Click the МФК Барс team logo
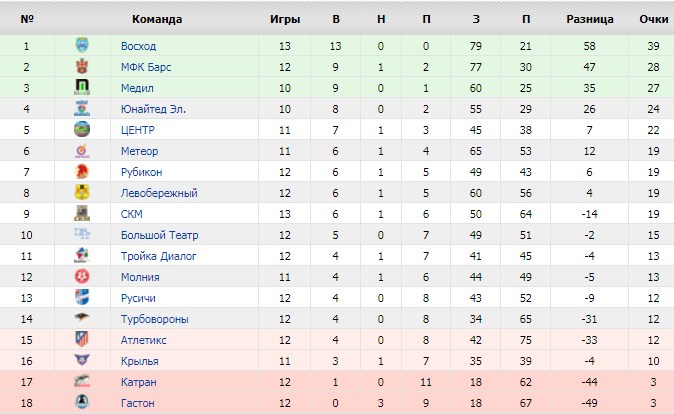 tap(82, 67)
